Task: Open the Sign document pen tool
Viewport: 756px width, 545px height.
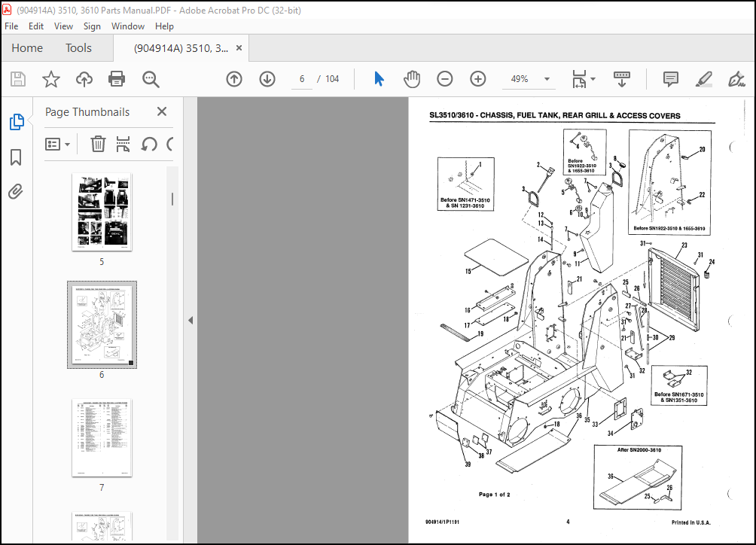Action: point(736,79)
